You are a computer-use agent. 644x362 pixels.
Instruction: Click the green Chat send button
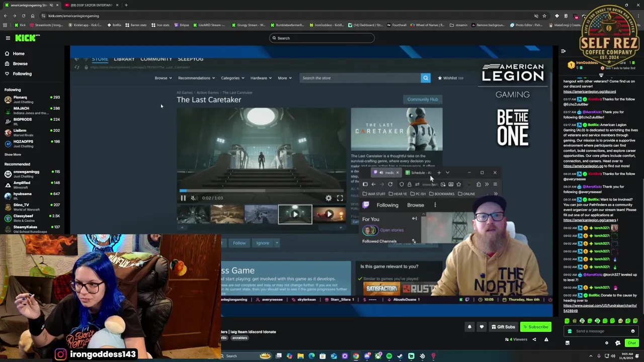[x=632, y=343]
